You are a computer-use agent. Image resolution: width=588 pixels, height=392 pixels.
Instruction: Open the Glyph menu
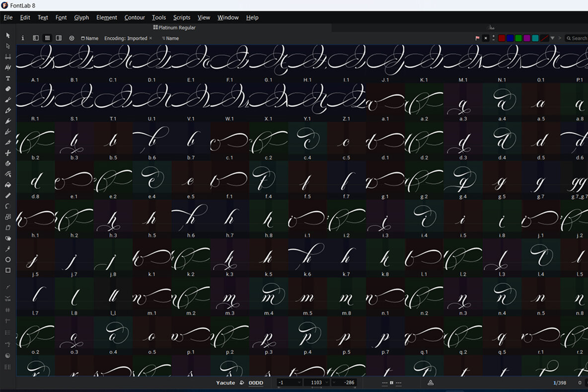click(81, 17)
